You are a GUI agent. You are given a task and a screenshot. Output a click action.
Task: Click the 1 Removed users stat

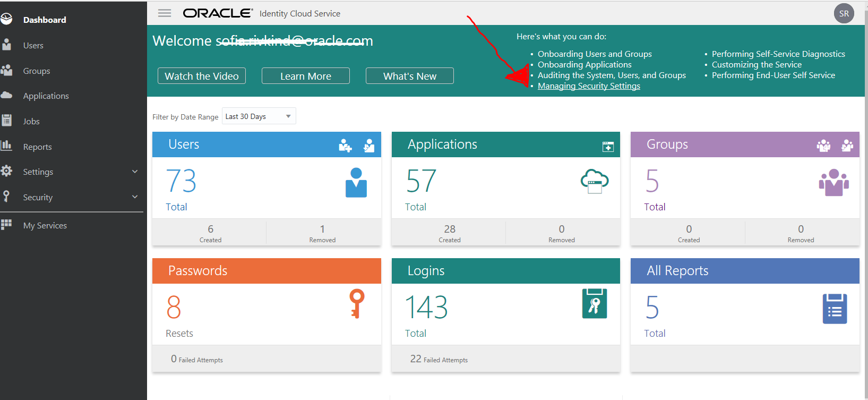(322, 233)
